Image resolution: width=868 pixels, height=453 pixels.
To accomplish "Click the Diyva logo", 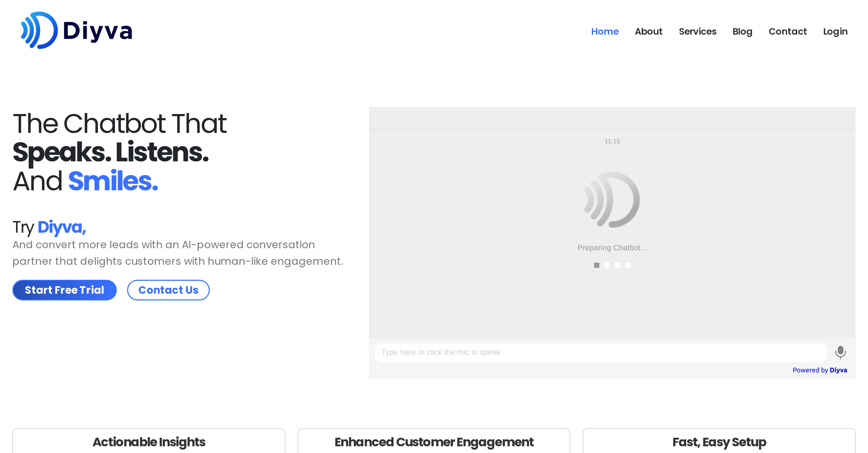I will (x=75, y=30).
